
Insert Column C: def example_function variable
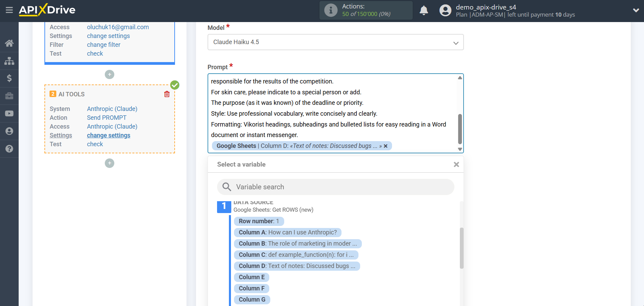click(296, 255)
